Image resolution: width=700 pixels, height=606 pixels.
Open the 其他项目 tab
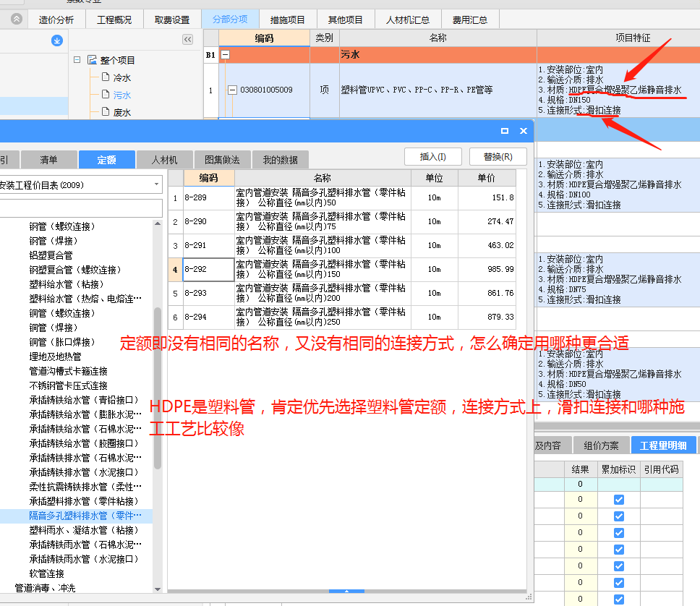(346, 20)
